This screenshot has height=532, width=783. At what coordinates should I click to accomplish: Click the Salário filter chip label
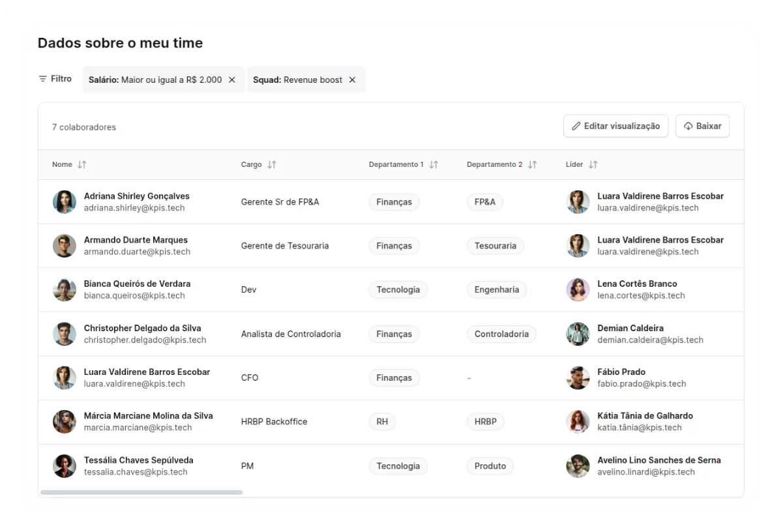pos(155,80)
